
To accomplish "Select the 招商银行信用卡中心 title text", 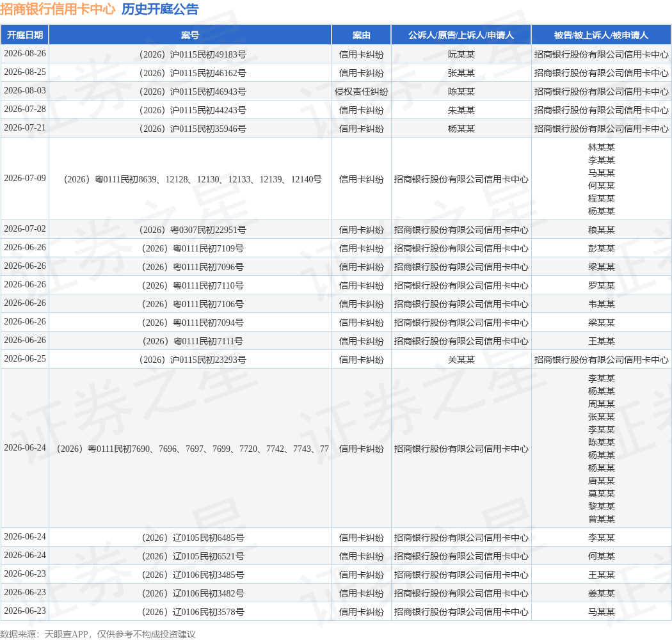I will (58, 9).
